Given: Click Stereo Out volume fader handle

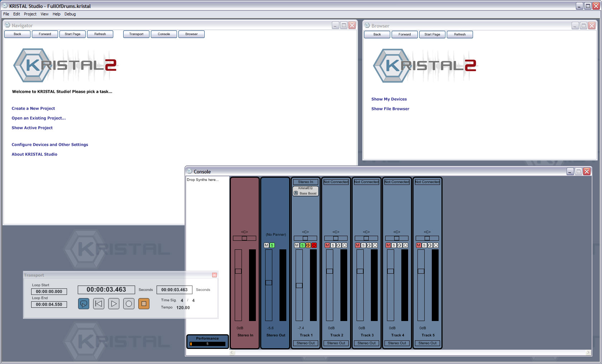Looking at the screenshot, I should click(269, 283).
